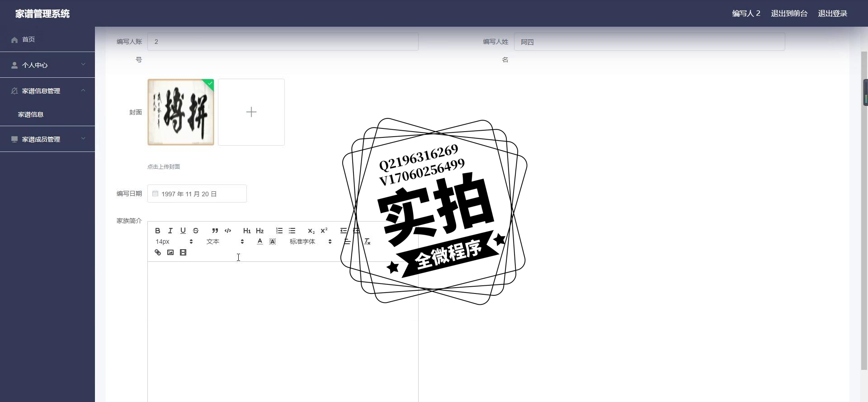Click the person icon beside 个人中心
Viewport: 868px width, 402px height.
point(14,65)
